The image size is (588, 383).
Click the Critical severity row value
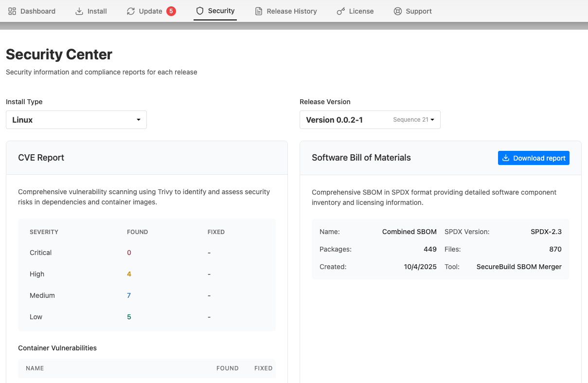coord(129,253)
